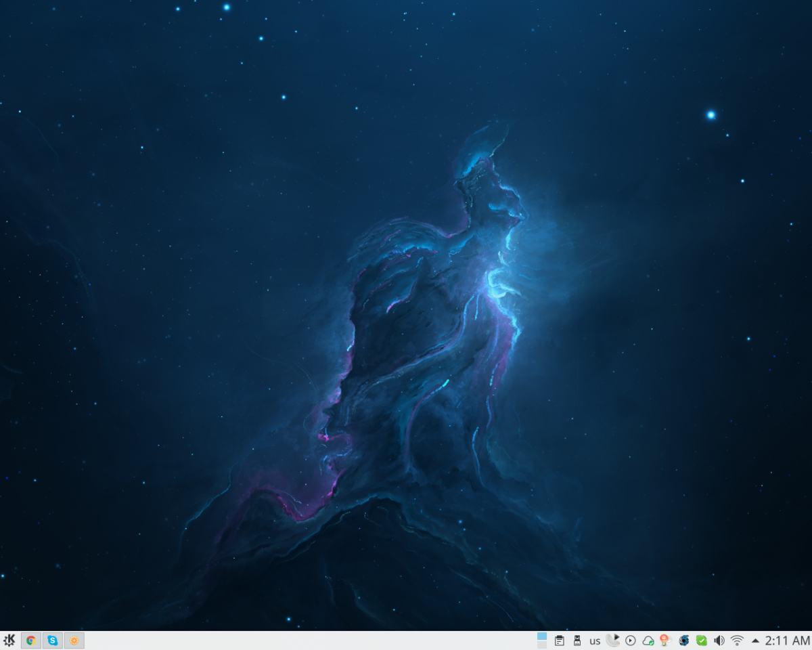Click the 2:11 AM clock

point(787,641)
